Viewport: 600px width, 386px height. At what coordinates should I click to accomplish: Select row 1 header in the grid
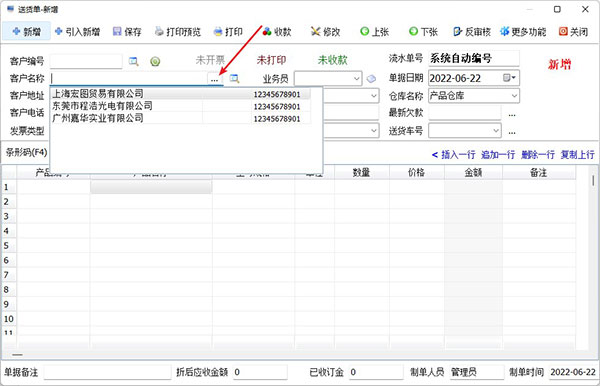[9, 187]
